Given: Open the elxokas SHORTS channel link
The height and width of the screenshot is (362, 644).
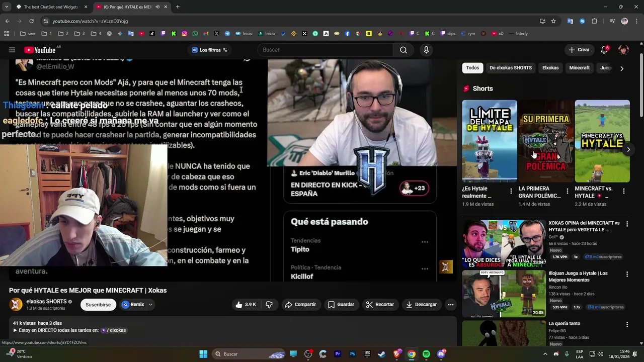Looking at the screenshot, I should pyautogui.click(x=46, y=302).
